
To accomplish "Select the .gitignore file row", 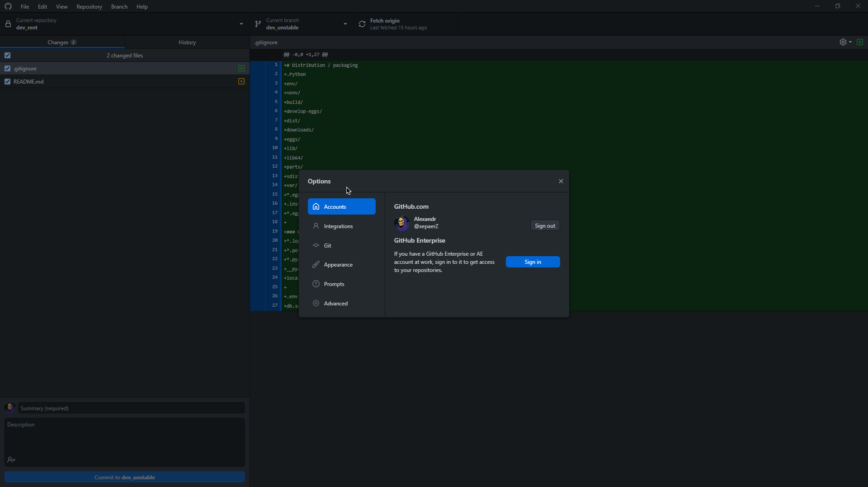I will [x=125, y=68].
